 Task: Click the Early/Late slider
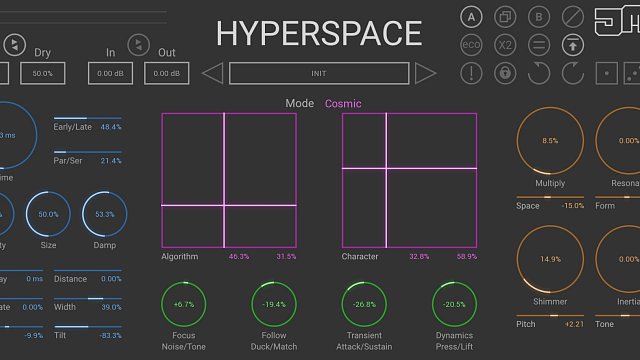pos(87,118)
